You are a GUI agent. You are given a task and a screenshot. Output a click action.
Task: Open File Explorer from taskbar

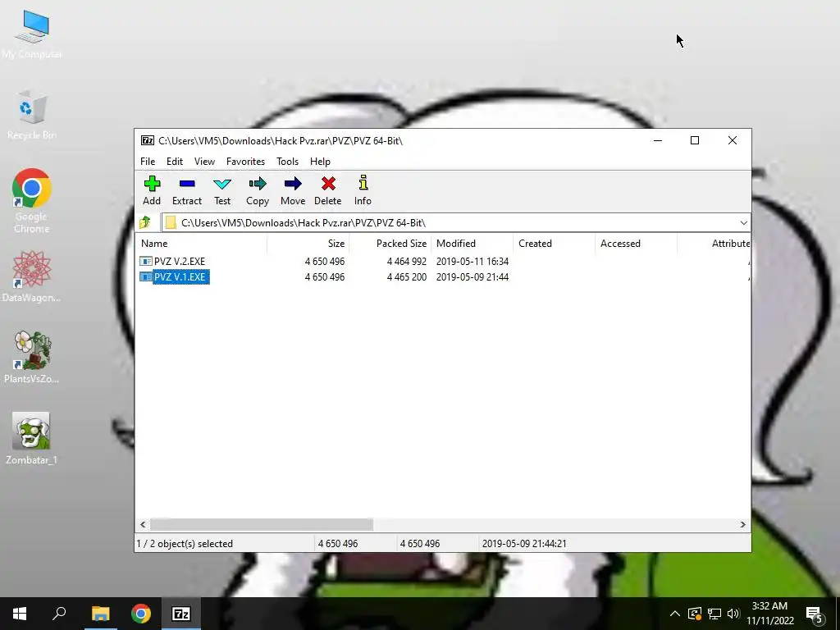(x=100, y=614)
